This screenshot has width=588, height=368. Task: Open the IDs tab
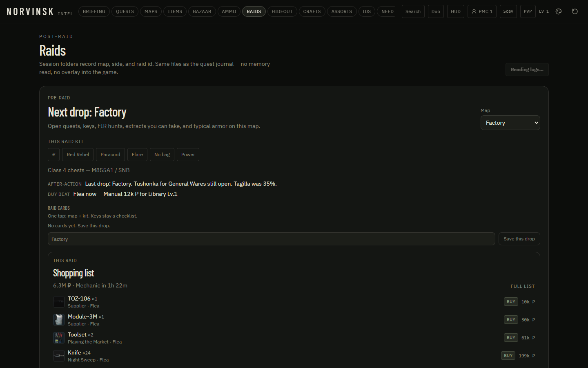pos(367,11)
